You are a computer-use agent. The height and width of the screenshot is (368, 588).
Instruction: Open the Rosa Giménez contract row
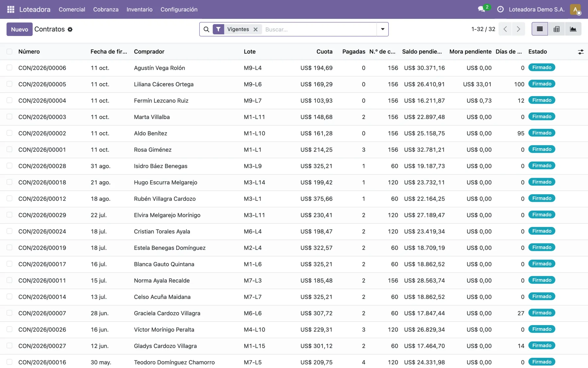[294, 150]
